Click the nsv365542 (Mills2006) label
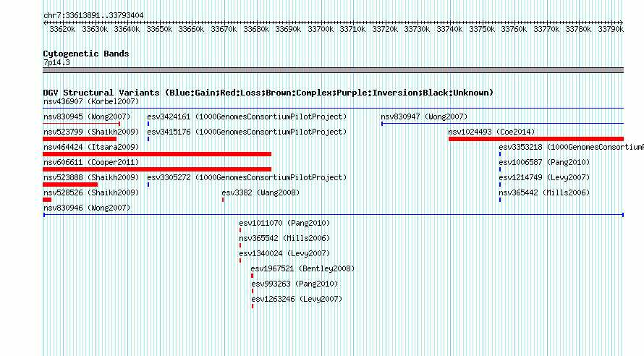The height and width of the screenshot is (356, 644). [x=284, y=238]
